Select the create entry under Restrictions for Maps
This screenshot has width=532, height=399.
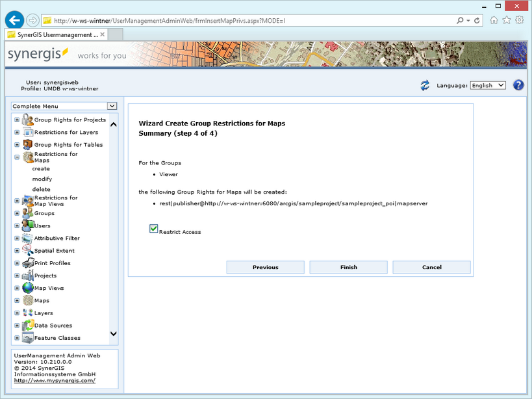41,169
